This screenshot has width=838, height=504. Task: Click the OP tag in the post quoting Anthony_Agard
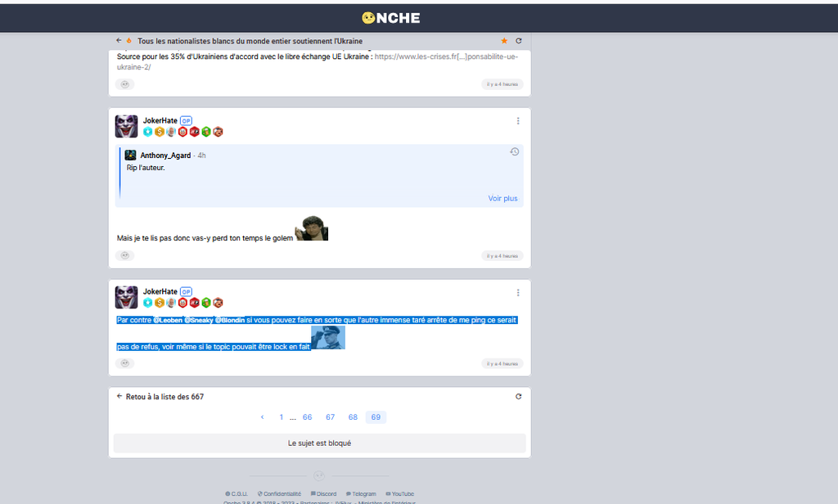[186, 121]
